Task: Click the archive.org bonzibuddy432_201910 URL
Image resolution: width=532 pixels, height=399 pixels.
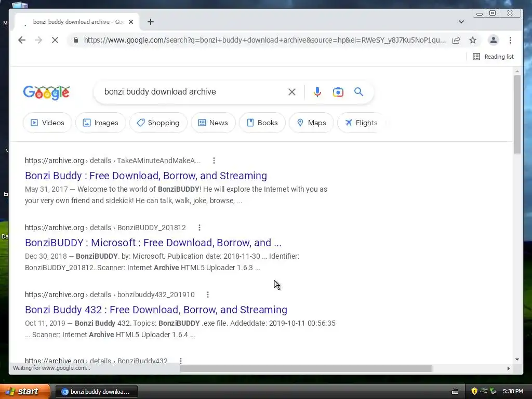Action: tap(110, 295)
